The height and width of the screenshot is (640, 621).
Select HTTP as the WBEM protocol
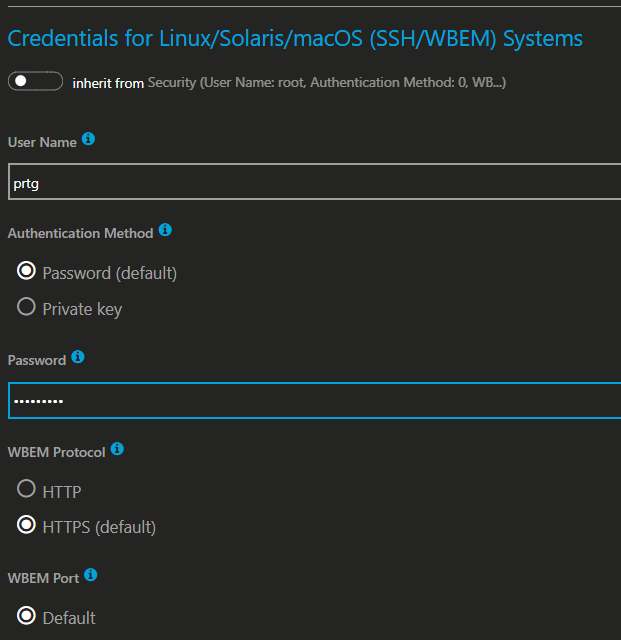tap(27, 490)
